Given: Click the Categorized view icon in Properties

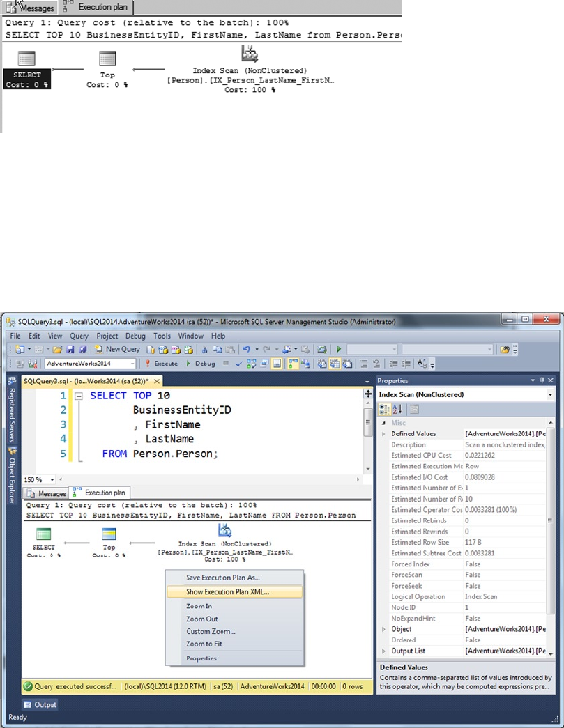Looking at the screenshot, I should [x=385, y=410].
